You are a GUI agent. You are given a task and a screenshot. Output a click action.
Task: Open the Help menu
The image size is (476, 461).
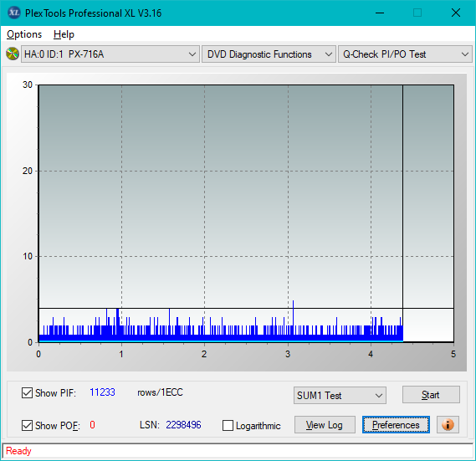pyautogui.click(x=64, y=34)
